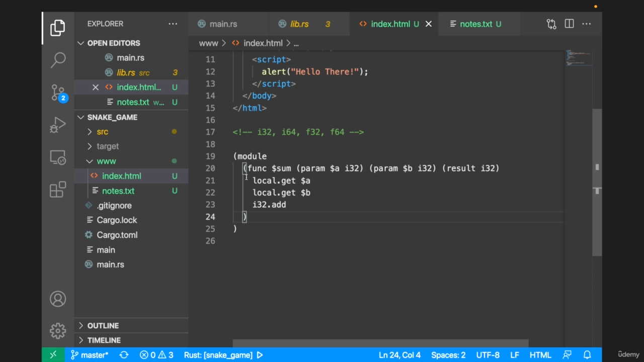Open the notifications bell in status bar

click(587, 355)
